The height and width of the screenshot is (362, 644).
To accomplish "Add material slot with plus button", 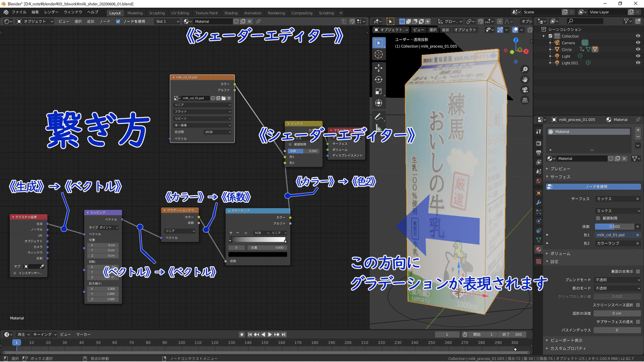I will tap(638, 130).
